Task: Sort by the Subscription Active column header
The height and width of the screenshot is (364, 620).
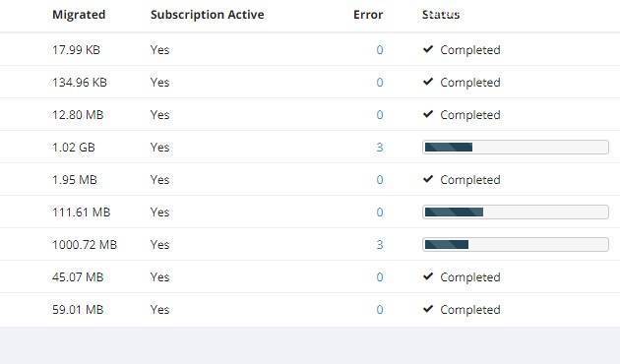Action: (x=208, y=15)
